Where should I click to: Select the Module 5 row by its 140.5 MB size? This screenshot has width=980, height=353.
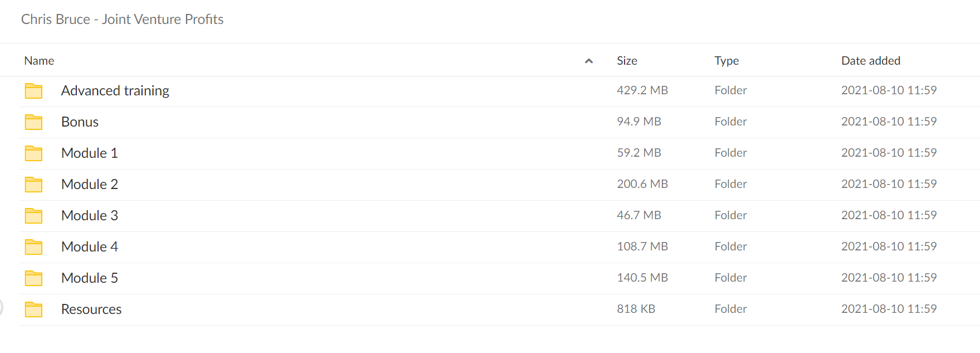click(x=642, y=278)
